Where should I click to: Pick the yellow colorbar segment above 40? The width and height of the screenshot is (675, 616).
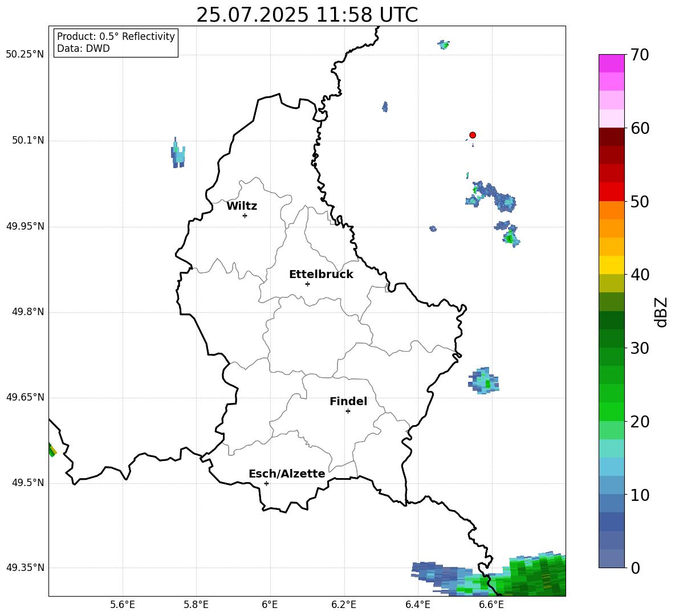pos(611,265)
